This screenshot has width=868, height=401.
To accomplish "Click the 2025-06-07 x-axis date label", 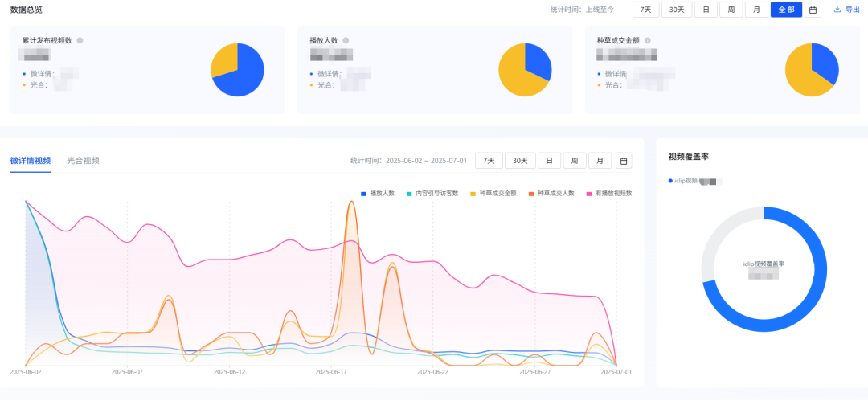I will coord(127,372).
